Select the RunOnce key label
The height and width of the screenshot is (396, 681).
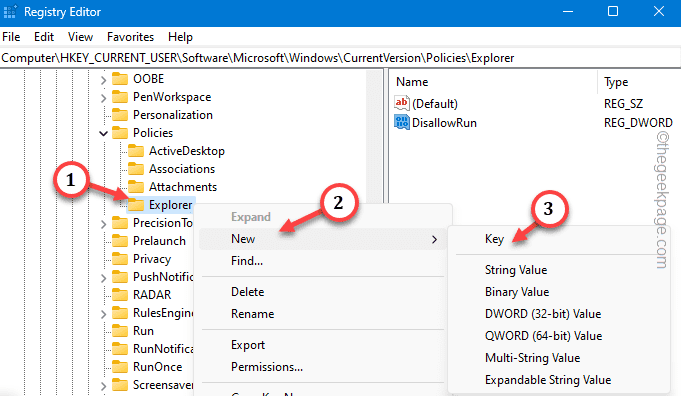158,367
